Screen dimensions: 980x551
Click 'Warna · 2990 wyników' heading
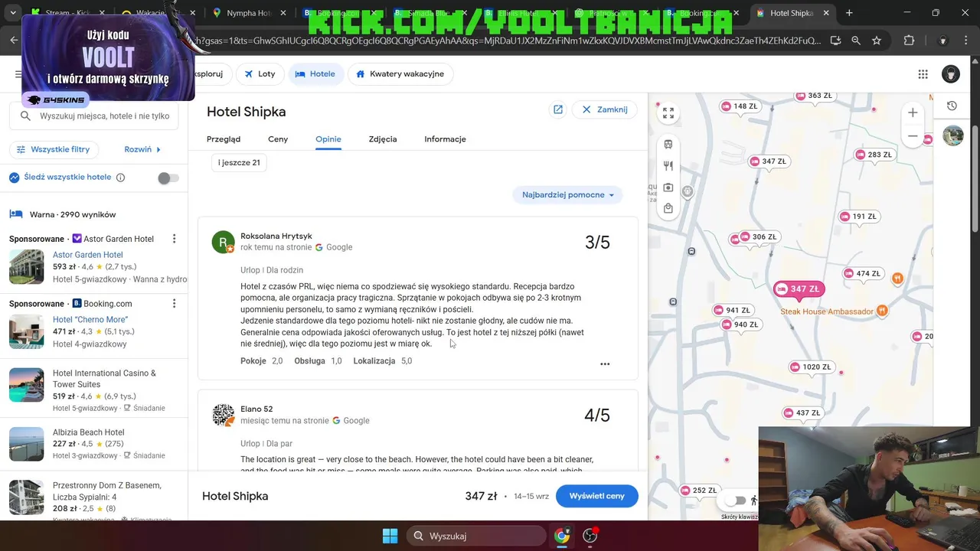click(x=73, y=215)
